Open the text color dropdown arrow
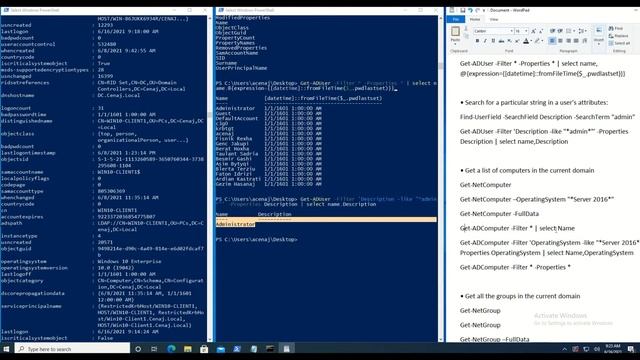 click(531, 41)
